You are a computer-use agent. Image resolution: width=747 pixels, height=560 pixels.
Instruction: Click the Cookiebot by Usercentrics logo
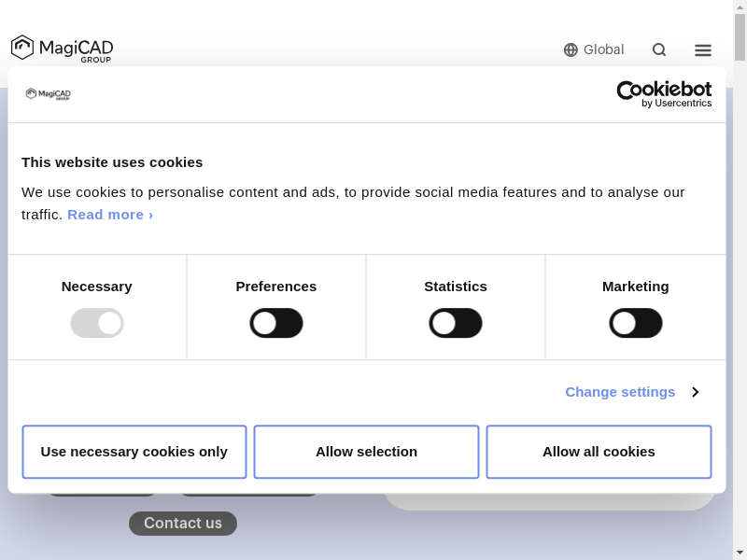click(664, 93)
